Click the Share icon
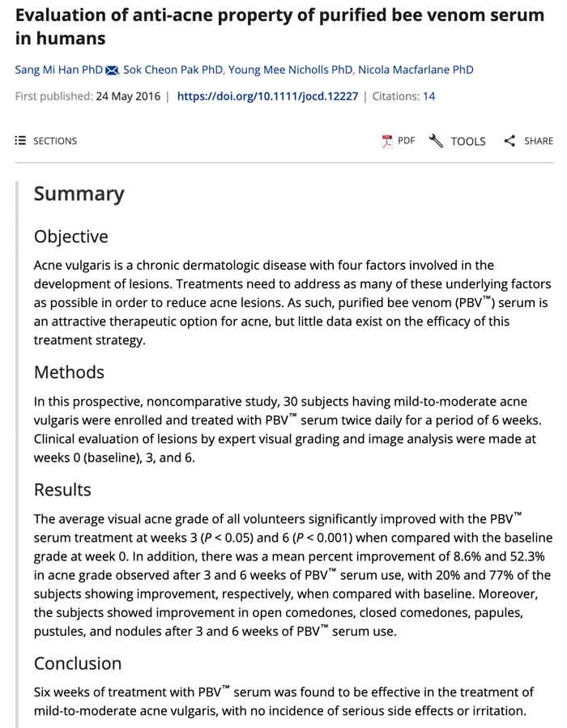This screenshot has height=728, width=567. (x=509, y=141)
